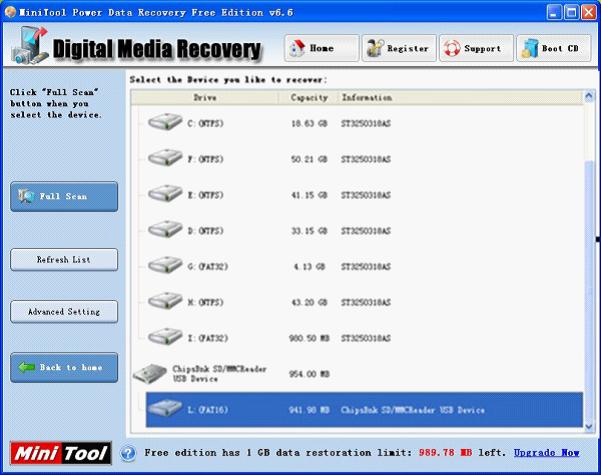Viewport: 601px width, 475px height.
Task: Click the 43.20 GB capacity cell
Action: point(309,302)
